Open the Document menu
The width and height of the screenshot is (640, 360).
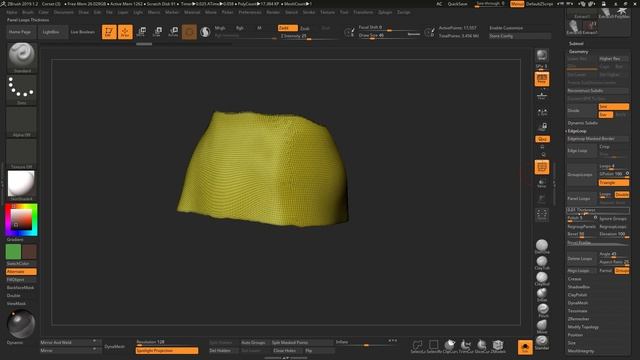coord(64,12)
